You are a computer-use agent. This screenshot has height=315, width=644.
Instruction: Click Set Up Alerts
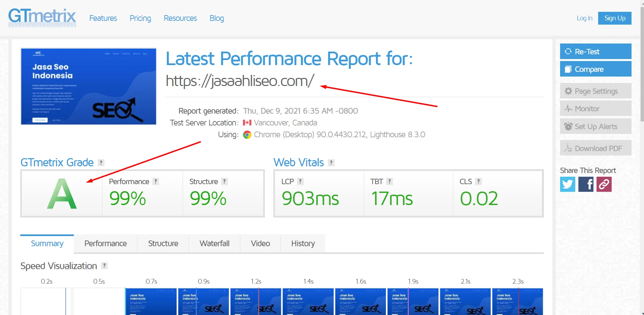pos(595,126)
